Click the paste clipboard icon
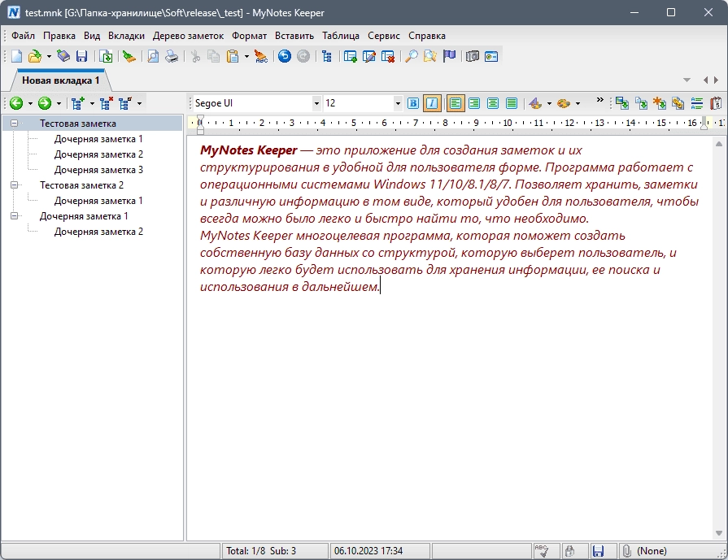 point(233,57)
